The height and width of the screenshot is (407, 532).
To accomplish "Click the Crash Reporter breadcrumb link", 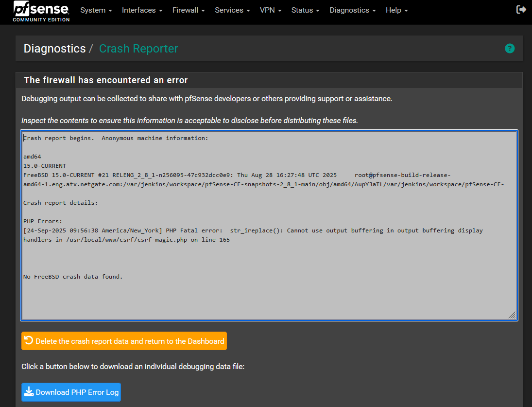I will 138,49.
